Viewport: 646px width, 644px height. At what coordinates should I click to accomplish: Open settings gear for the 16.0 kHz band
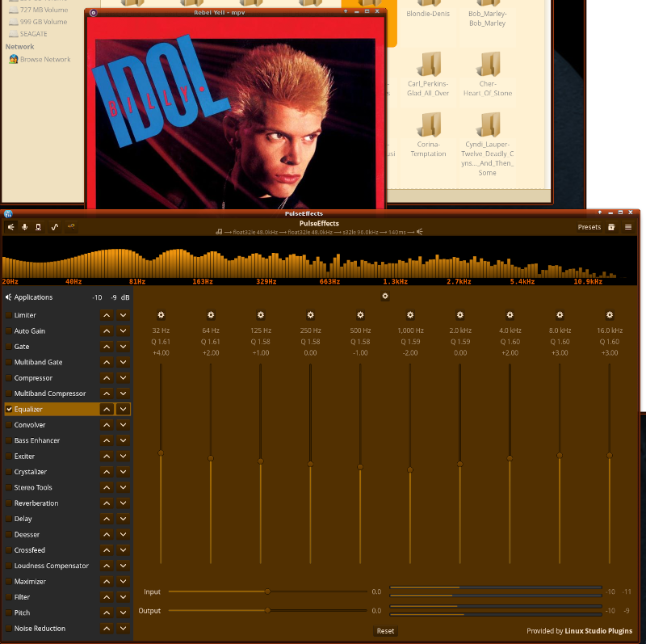click(x=610, y=315)
